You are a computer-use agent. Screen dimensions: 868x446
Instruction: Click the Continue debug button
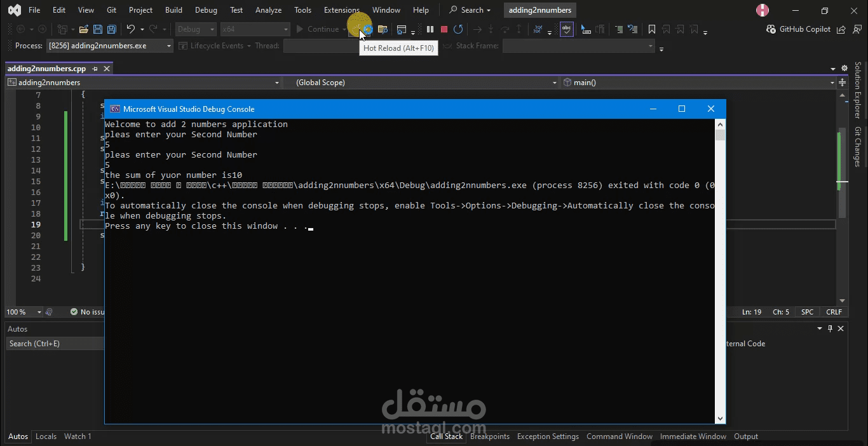(x=318, y=29)
